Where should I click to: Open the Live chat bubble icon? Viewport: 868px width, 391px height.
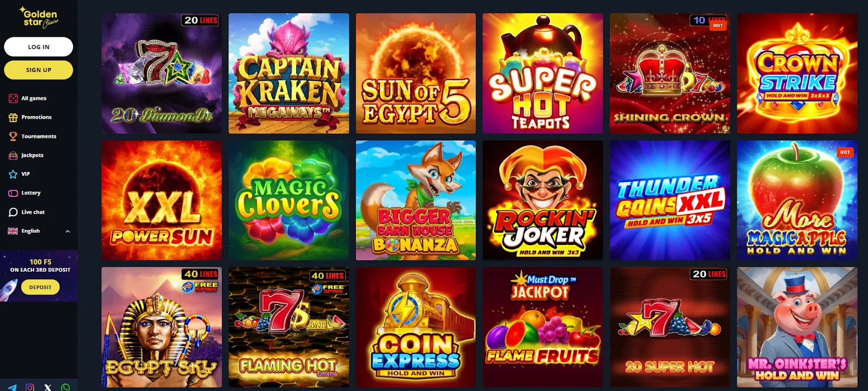point(13,212)
